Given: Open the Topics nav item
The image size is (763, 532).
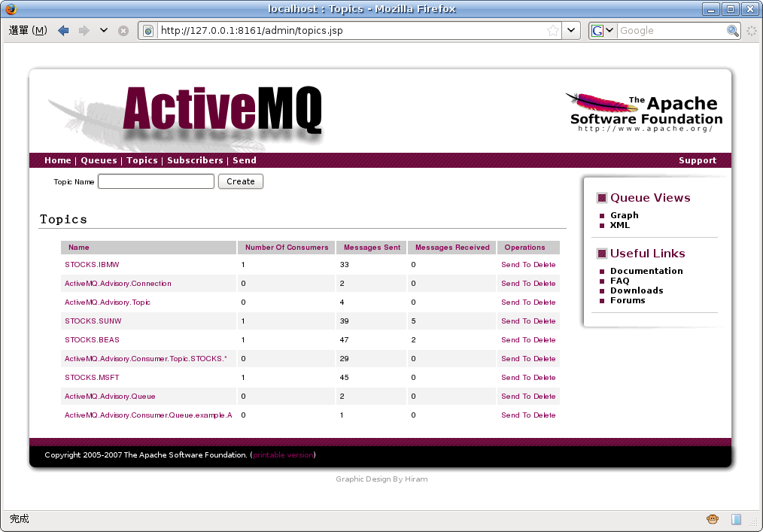Looking at the screenshot, I should pyautogui.click(x=142, y=160).
